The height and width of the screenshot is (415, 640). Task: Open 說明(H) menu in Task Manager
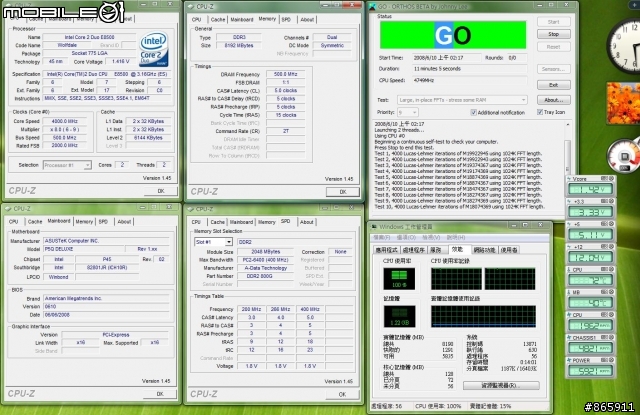pyautogui.click(x=456, y=237)
